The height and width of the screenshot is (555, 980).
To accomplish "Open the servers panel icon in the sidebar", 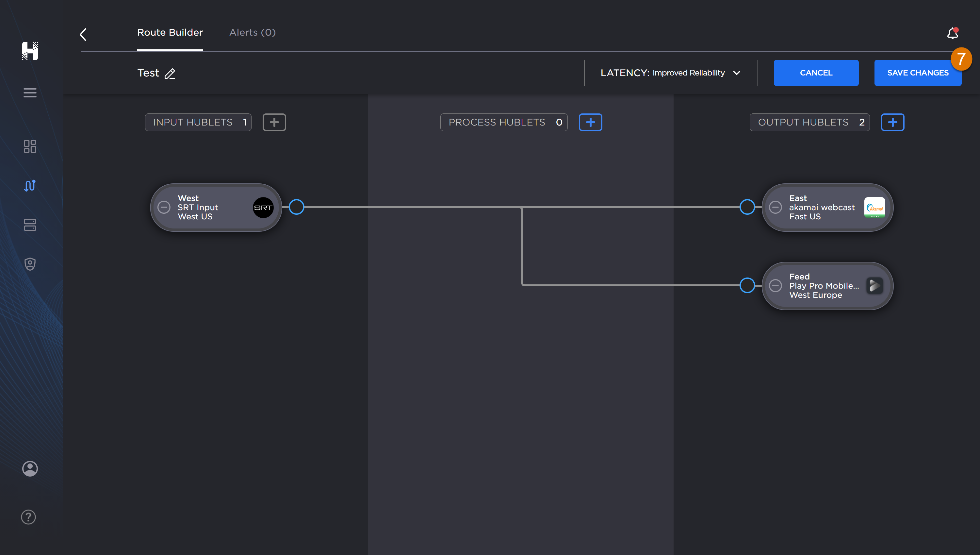I will coord(30,225).
